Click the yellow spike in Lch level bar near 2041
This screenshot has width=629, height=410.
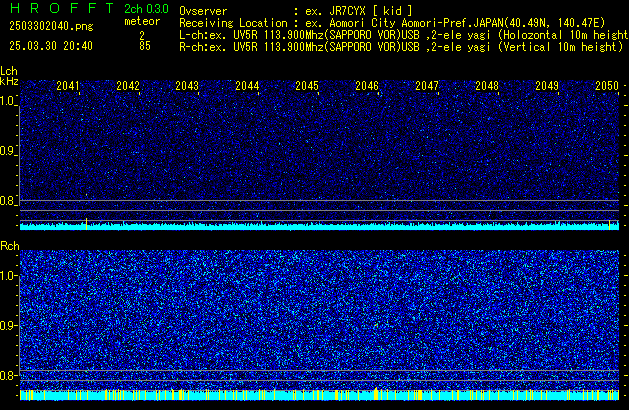[x=86, y=224]
